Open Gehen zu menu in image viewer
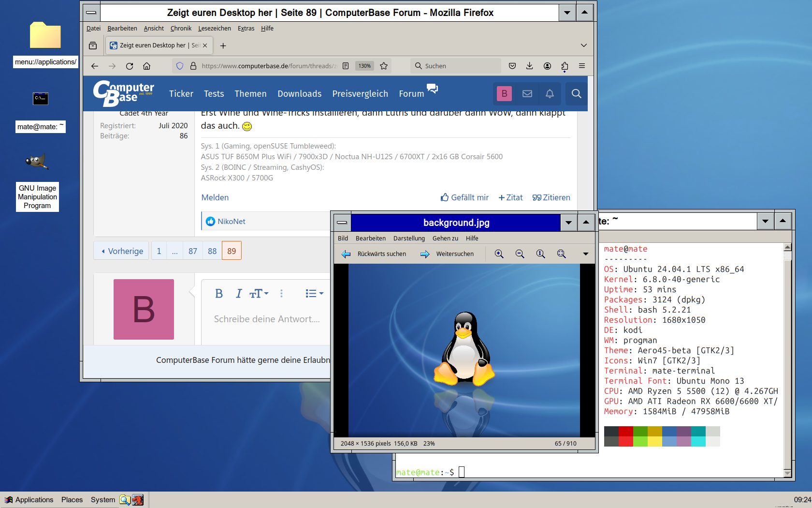 click(445, 239)
